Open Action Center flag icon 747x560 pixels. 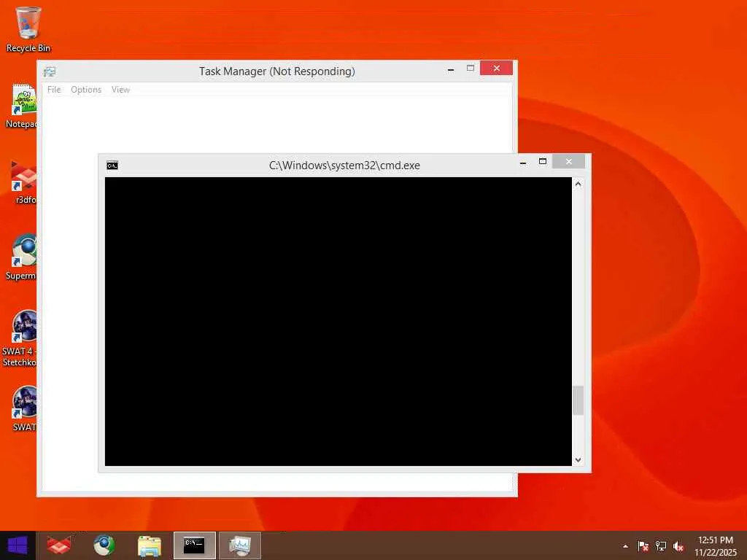(643, 546)
